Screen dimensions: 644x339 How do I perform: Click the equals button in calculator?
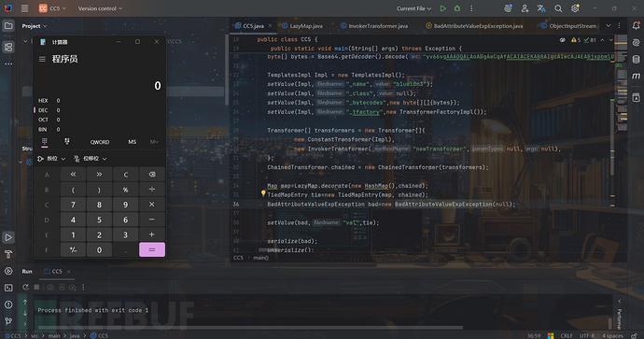tap(152, 250)
